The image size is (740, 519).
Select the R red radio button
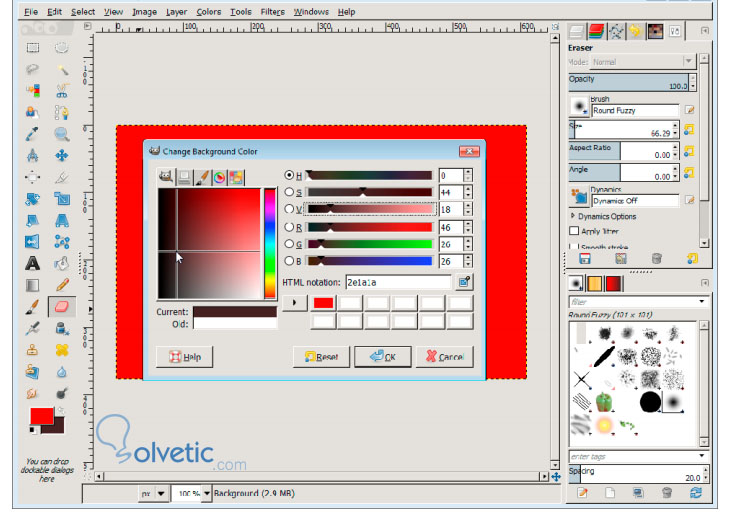[x=289, y=227]
